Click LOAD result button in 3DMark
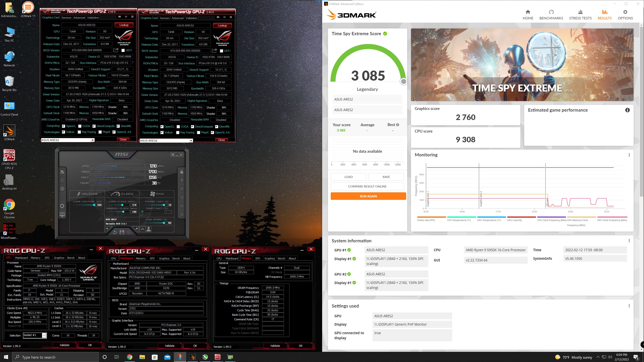 [x=348, y=177]
